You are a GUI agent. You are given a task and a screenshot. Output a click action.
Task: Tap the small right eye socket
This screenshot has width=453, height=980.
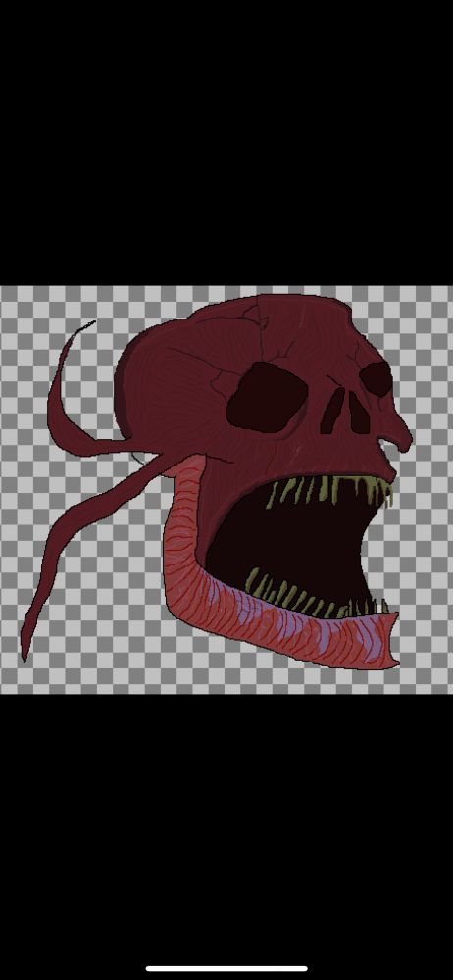377,378
